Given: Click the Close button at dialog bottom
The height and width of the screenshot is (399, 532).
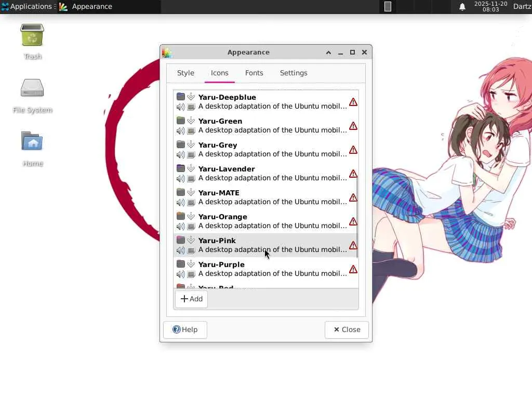Looking at the screenshot, I should pos(347,330).
